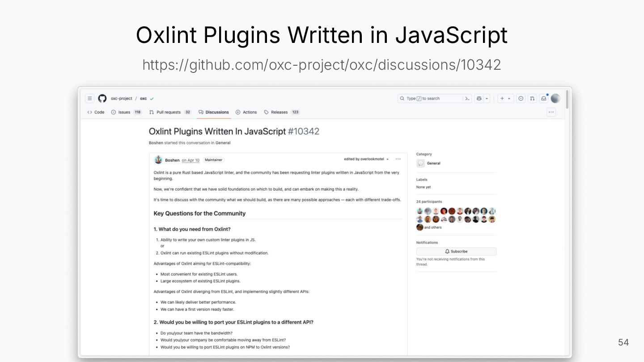Open the oxc repository name link
The image size is (644, 362).
pyautogui.click(x=143, y=98)
